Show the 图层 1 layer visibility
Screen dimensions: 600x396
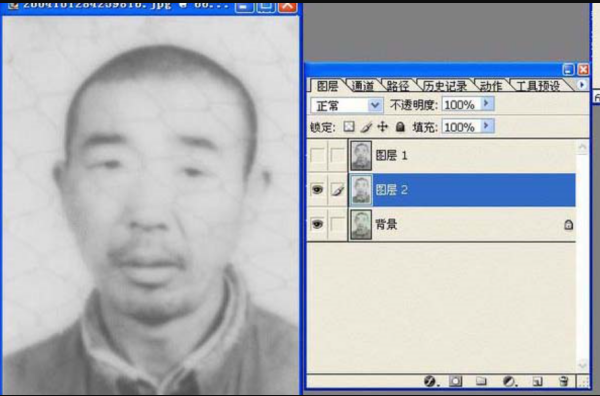coord(317,155)
